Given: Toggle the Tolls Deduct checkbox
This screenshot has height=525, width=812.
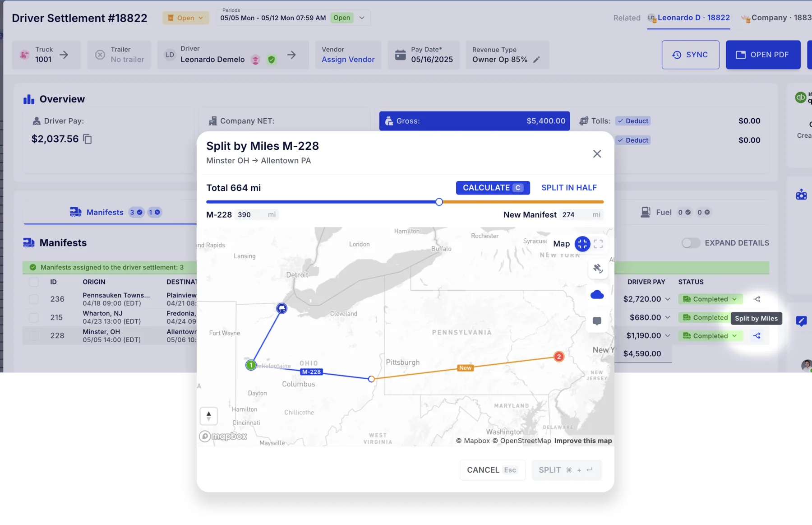Looking at the screenshot, I should click(633, 121).
